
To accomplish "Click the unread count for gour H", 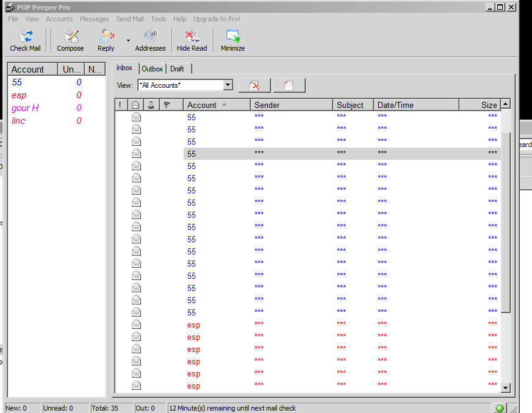I will coord(79,108).
